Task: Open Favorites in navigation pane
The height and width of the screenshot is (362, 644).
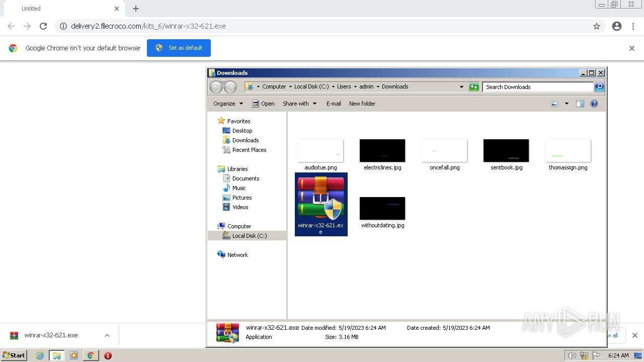Action: coord(238,121)
